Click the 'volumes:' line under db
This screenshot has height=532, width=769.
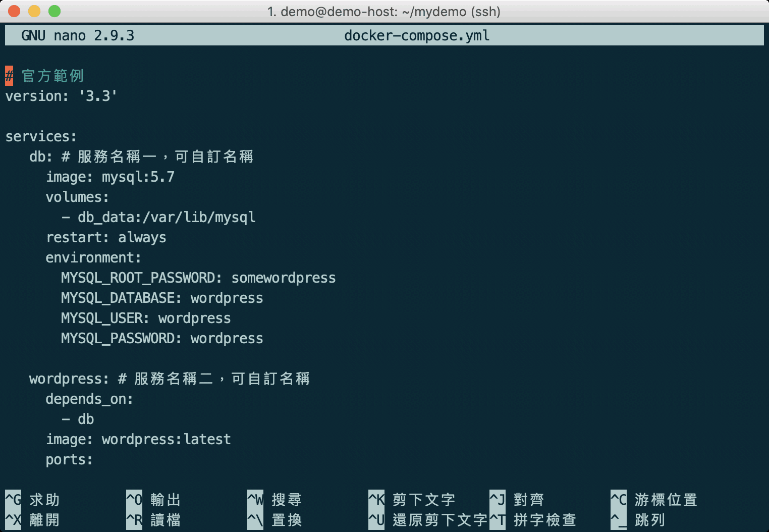pos(77,197)
